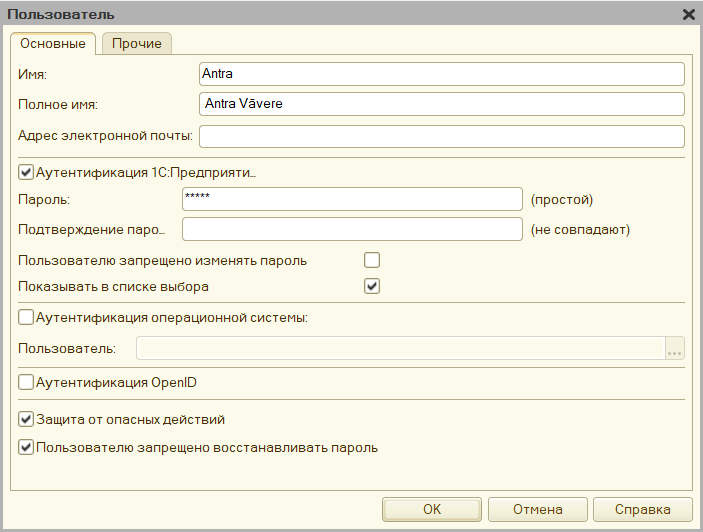Open the ellipsis picker for OS Пользователь

[674, 348]
